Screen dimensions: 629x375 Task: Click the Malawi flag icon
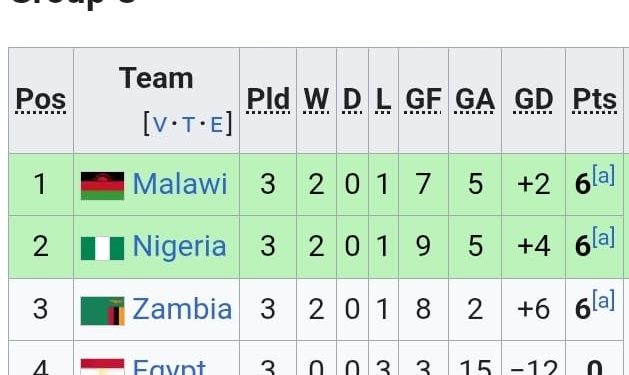(x=102, y=186)
